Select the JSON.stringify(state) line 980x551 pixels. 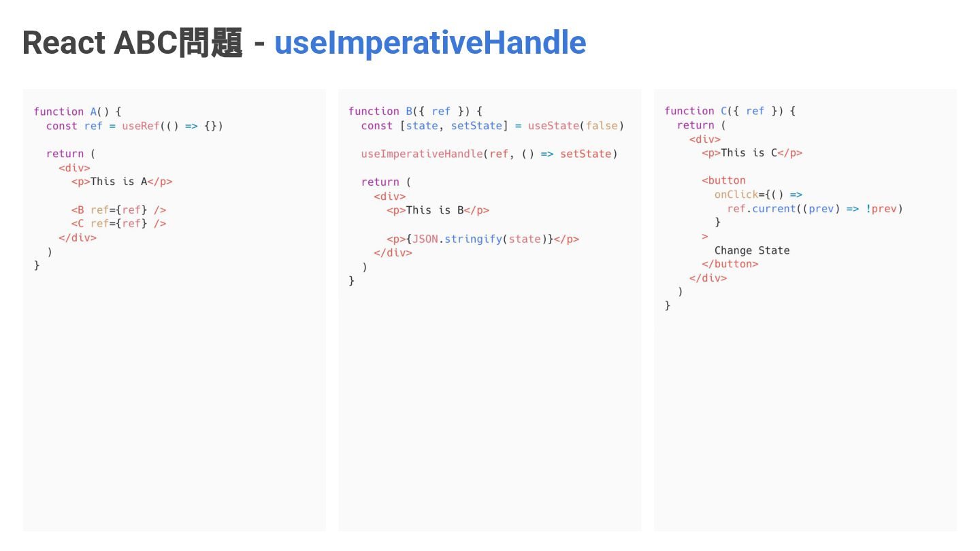(x=483, y=239)
